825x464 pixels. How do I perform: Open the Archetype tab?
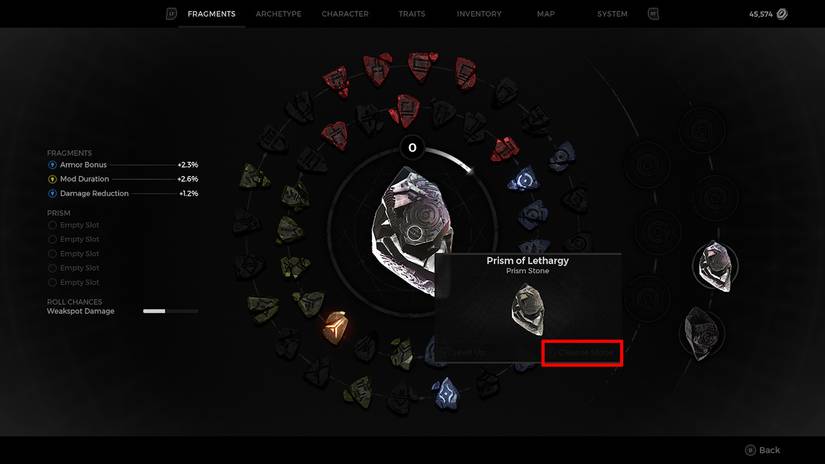point(278,14)
